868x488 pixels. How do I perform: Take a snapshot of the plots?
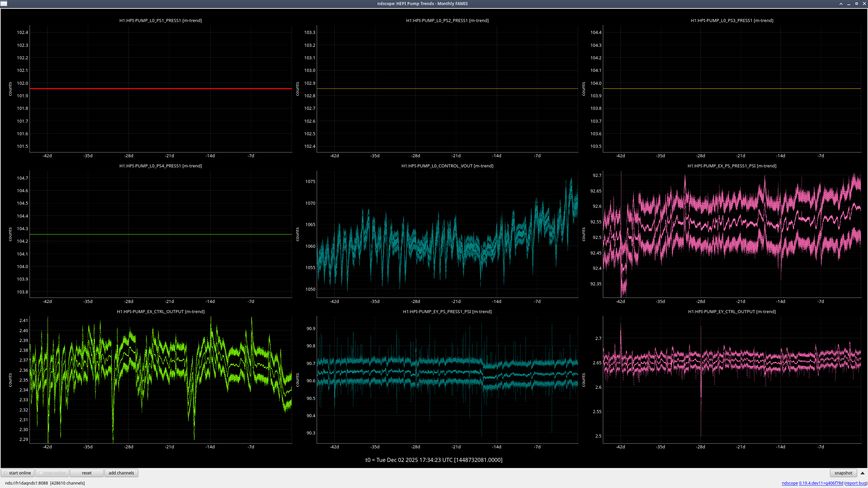click(x=843, y=473)
